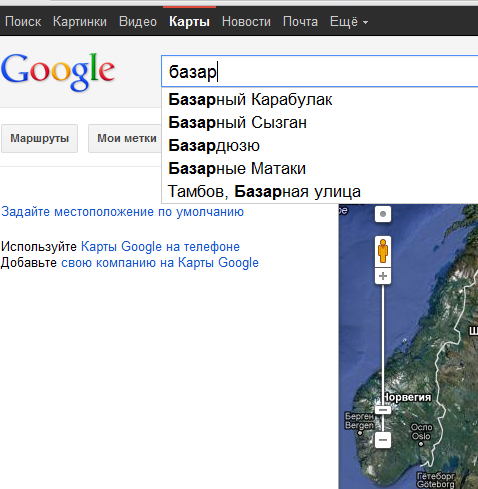Expand the Ещё dropdown menu
Screen dimensions: 478x489
pyautogui.click(x=349, y=22)
